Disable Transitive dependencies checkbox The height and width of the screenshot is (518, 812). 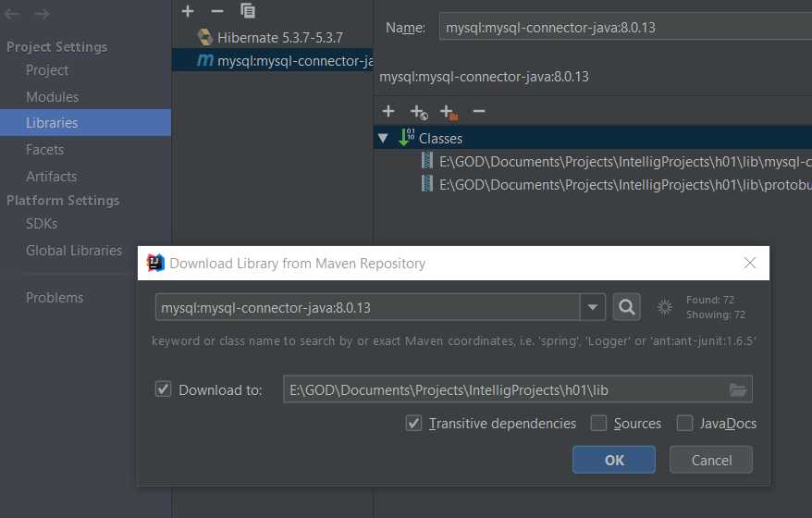pyautogui.click(x=414, y=423)
